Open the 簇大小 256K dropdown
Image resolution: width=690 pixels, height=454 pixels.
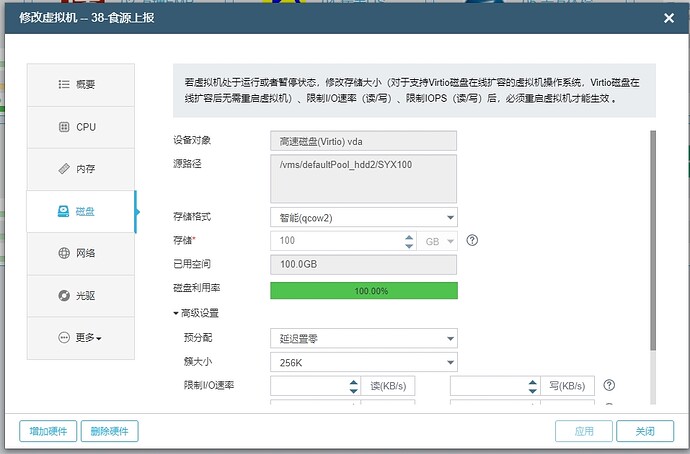(363, 362)
